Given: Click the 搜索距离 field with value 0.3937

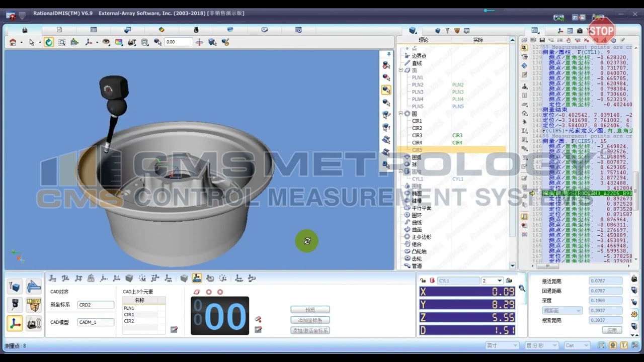Looking at the screenshot, I should [x=606, y=320].
